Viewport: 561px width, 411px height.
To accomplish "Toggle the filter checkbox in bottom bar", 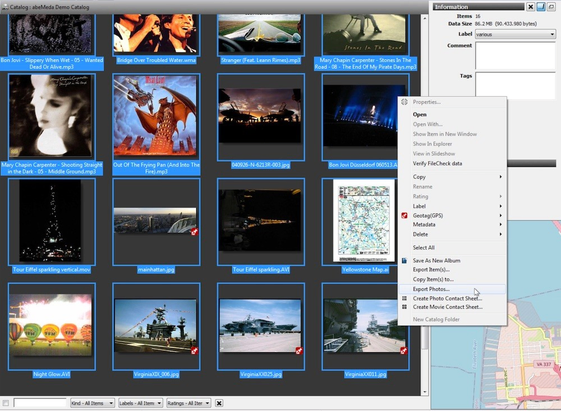I will [6, 403].
